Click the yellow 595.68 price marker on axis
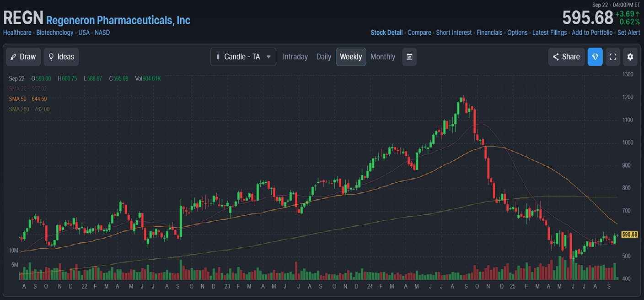 click(x=629, y=235)
